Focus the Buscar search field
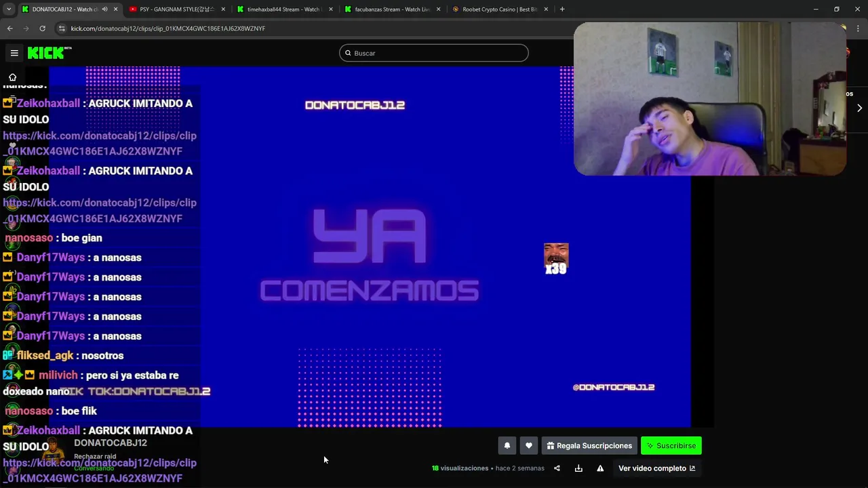The image size is (868, 488). (x=434, y=53)
